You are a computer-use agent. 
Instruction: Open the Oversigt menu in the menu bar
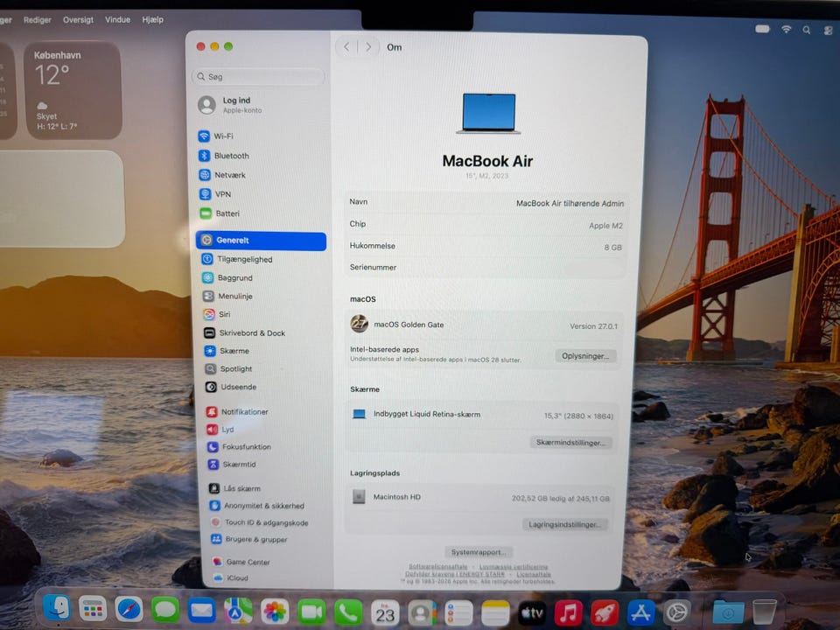coord(78,20)
